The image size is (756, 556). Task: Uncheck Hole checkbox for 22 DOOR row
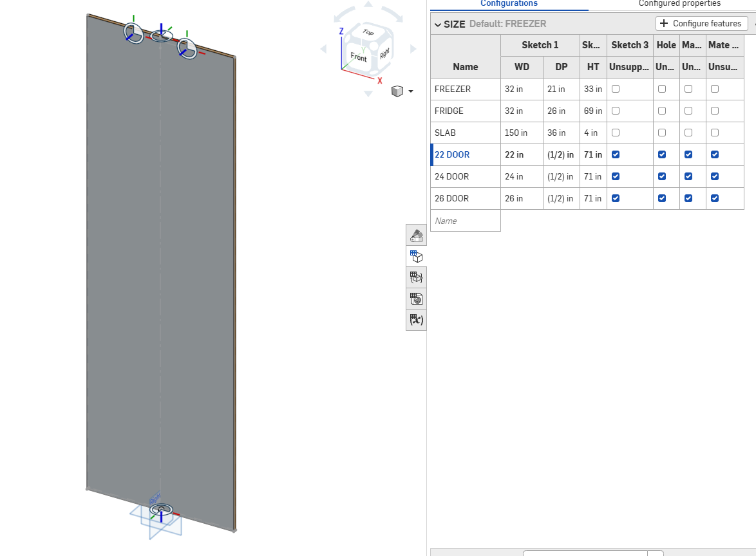tap(662, 154)
